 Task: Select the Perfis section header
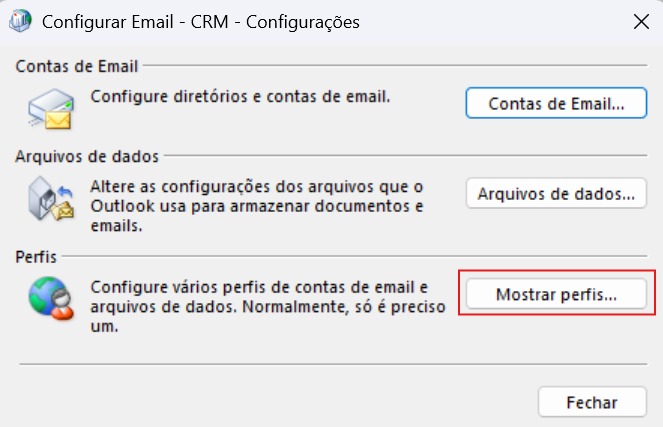36,257
